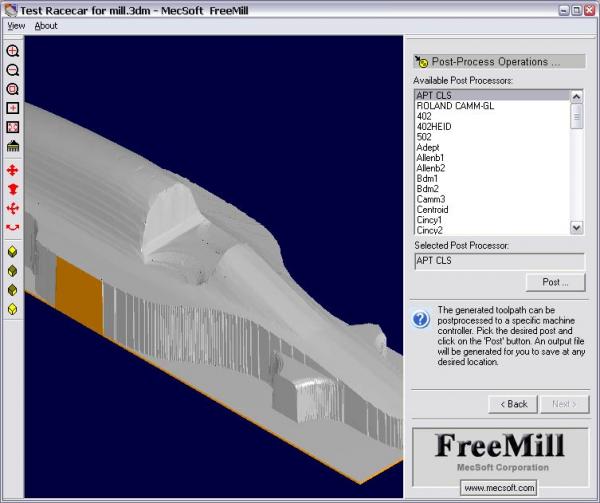Select the Zoom Out magnifier tool
The height and width of the screenshot is (503, 600).
click(13, 70)
